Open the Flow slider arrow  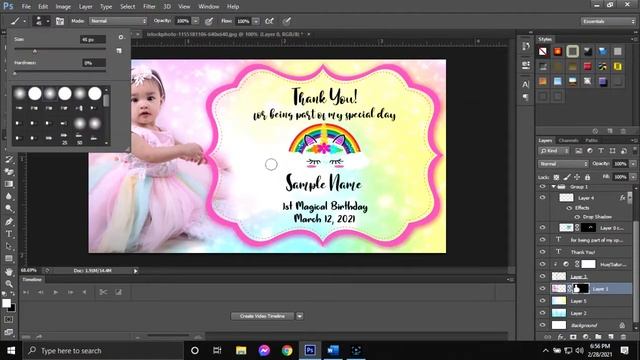tap(256, 21)
